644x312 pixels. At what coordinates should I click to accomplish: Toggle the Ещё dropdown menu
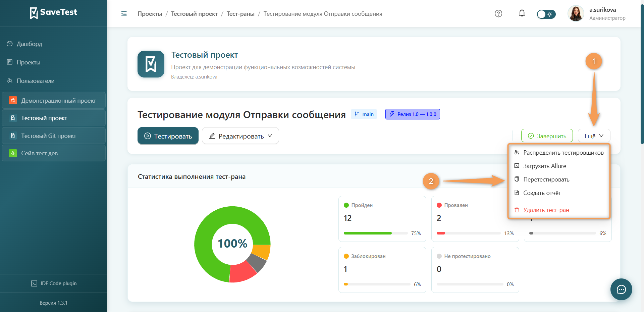(x=594, y=136)
